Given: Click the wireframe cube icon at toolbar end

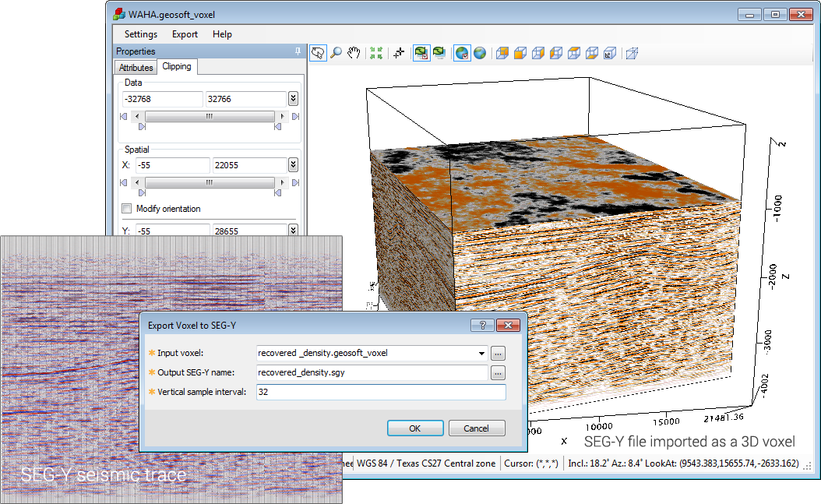Looking at the screenshot, I should [x=632, y=53].
